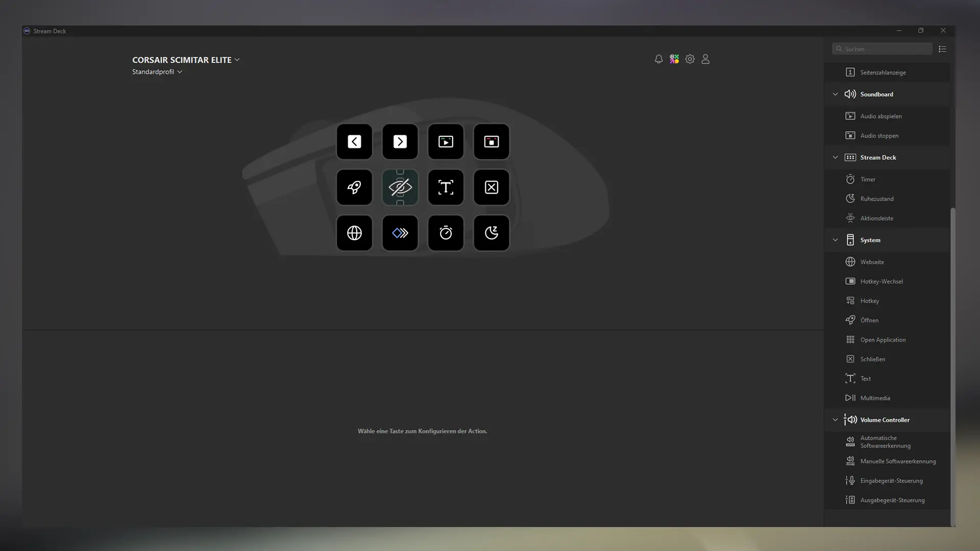Toggle the list view icon beside search
The image size is (980, 551).
click(x=942, y=49)
